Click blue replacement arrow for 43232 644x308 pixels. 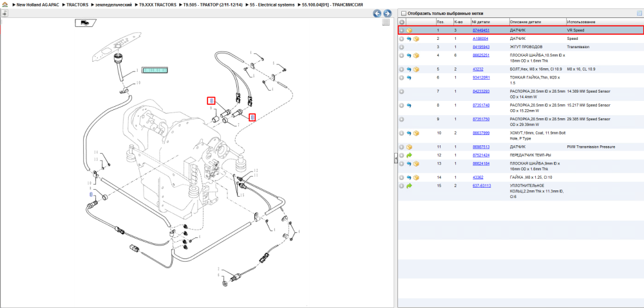[x=409, y=69]
